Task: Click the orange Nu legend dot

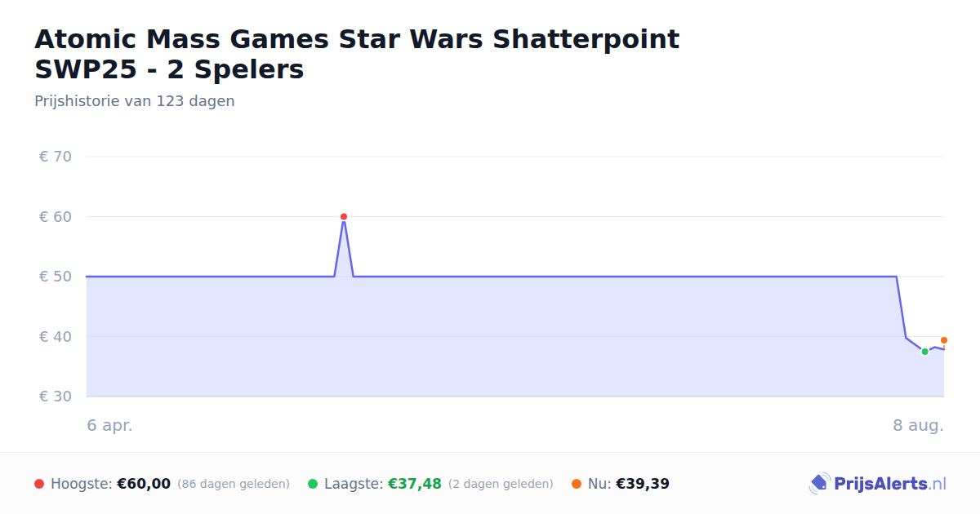Action: click(x=577, y=484)
